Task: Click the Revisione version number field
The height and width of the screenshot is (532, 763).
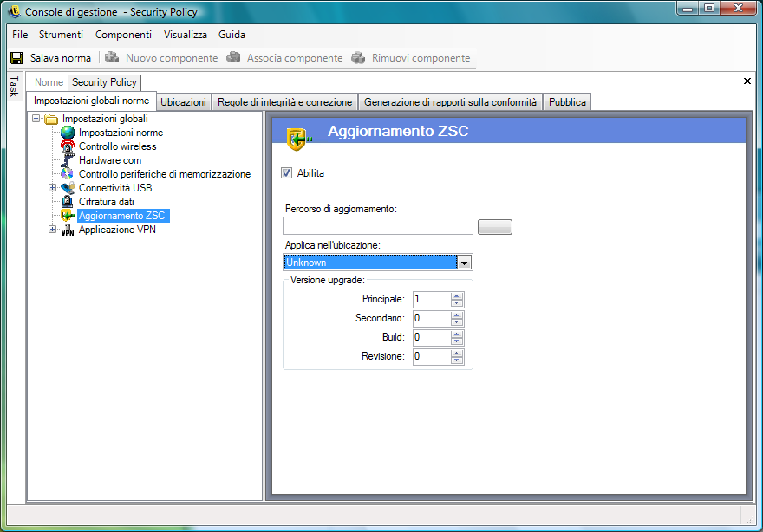Action: click(x=432, y=356)
